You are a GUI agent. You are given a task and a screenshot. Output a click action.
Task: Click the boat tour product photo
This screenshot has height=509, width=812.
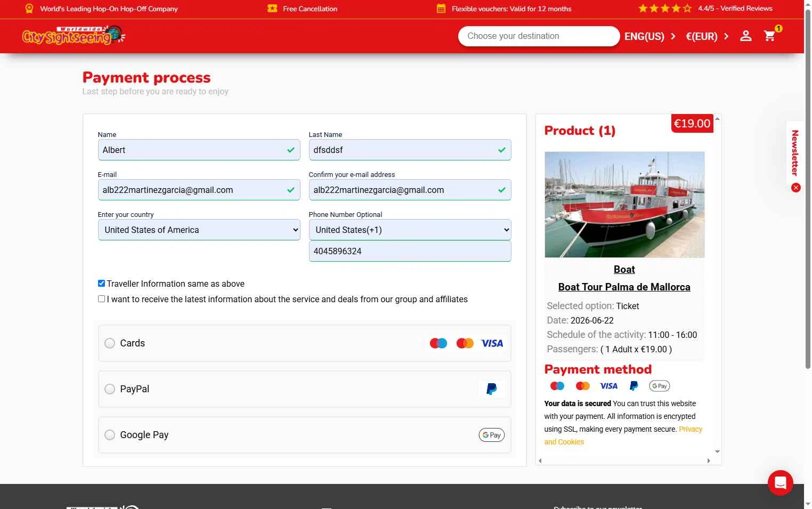coord(624,205)
